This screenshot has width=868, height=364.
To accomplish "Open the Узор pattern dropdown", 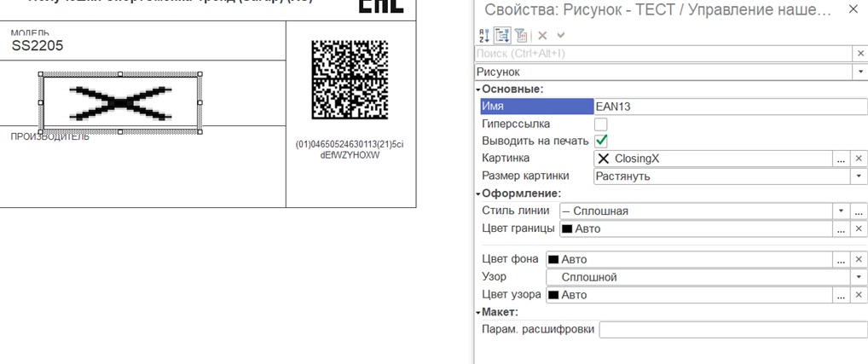I will (x=859, y=277).
